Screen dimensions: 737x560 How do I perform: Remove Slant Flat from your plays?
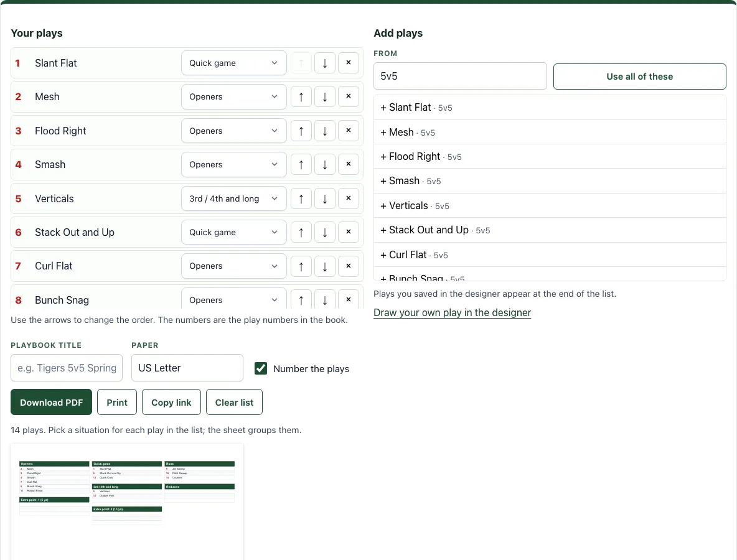point(349,63)
